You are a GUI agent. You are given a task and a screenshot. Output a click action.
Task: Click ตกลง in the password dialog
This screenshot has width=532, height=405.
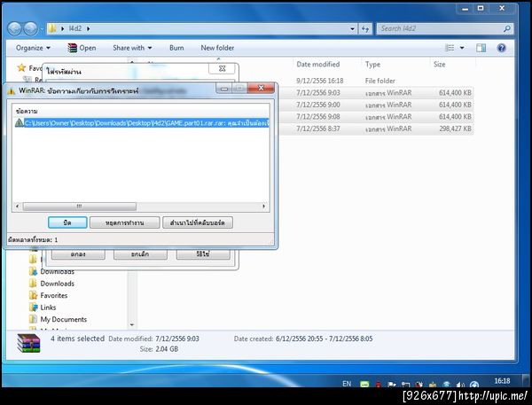(x=78, y=254)
